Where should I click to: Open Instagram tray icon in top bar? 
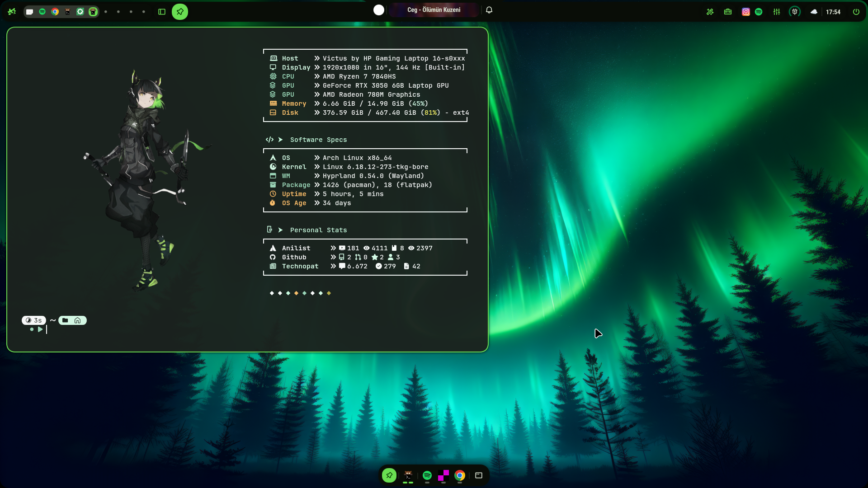point(746,12)
